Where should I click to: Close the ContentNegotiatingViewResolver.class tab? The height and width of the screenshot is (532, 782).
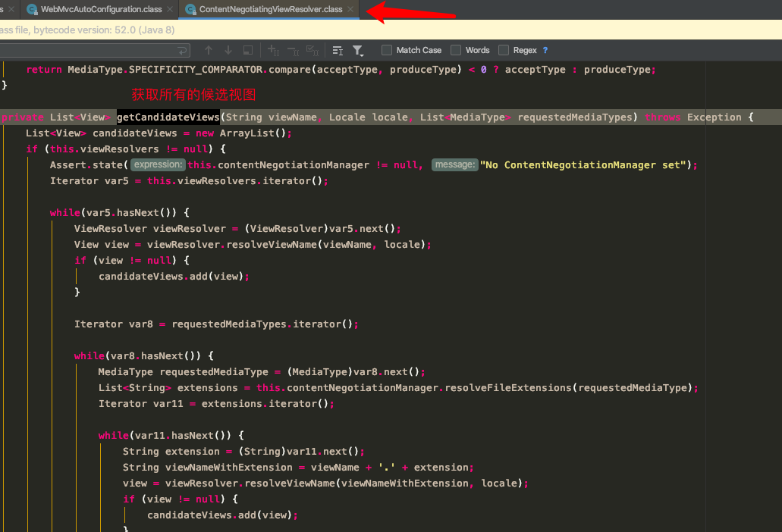[350, 9]
